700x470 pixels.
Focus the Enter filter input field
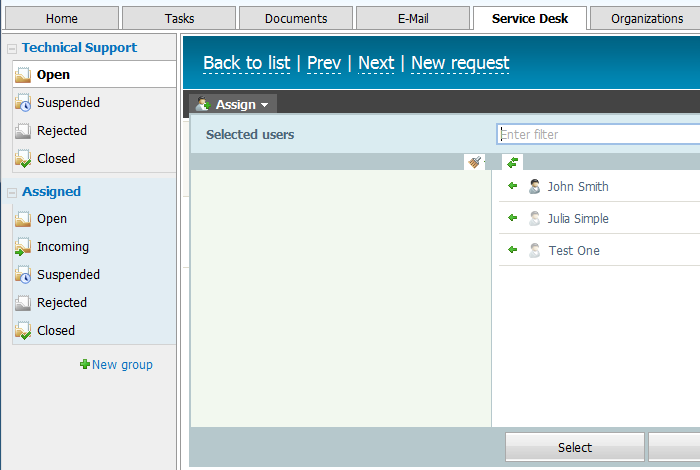tap(598, 134)
